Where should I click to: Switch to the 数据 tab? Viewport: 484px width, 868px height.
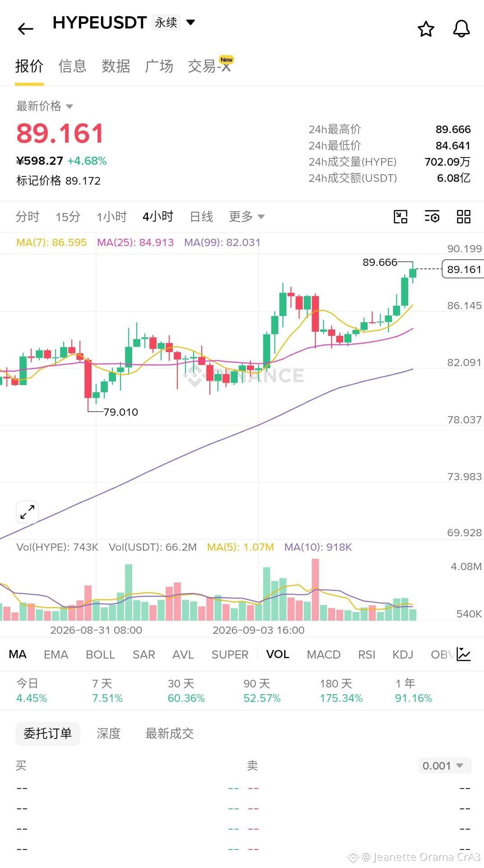point(116,66)
